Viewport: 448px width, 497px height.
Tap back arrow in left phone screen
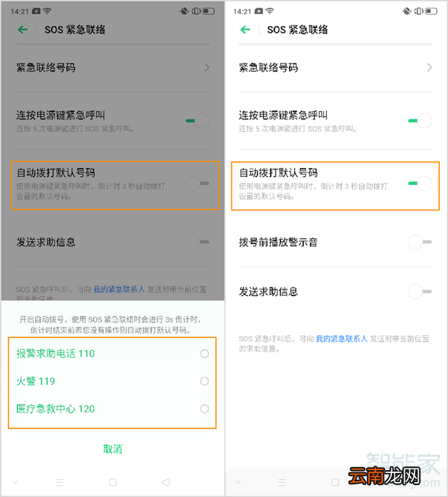23,30
